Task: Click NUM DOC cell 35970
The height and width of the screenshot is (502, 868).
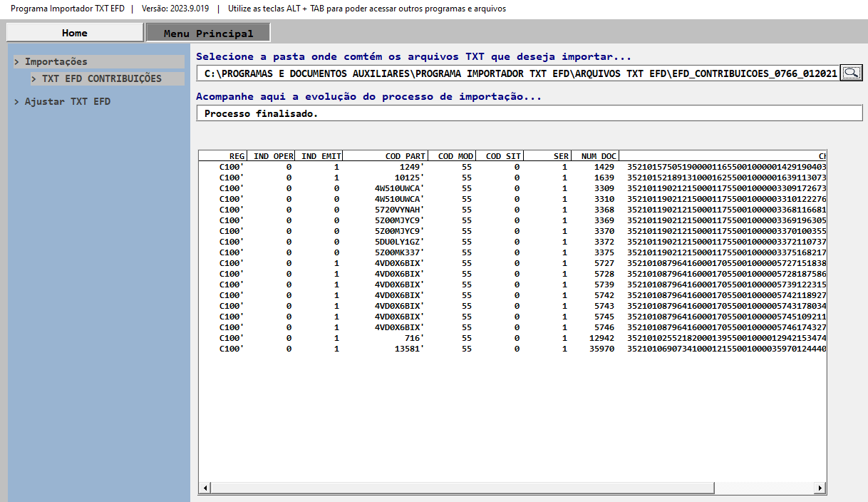Action: 601,349
